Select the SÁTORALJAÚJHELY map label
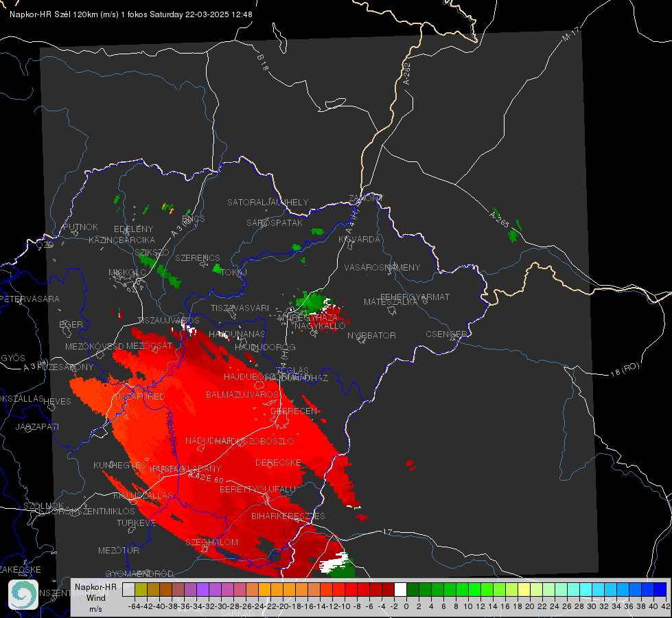The image size is (672, 618). [x=268, y=202]
